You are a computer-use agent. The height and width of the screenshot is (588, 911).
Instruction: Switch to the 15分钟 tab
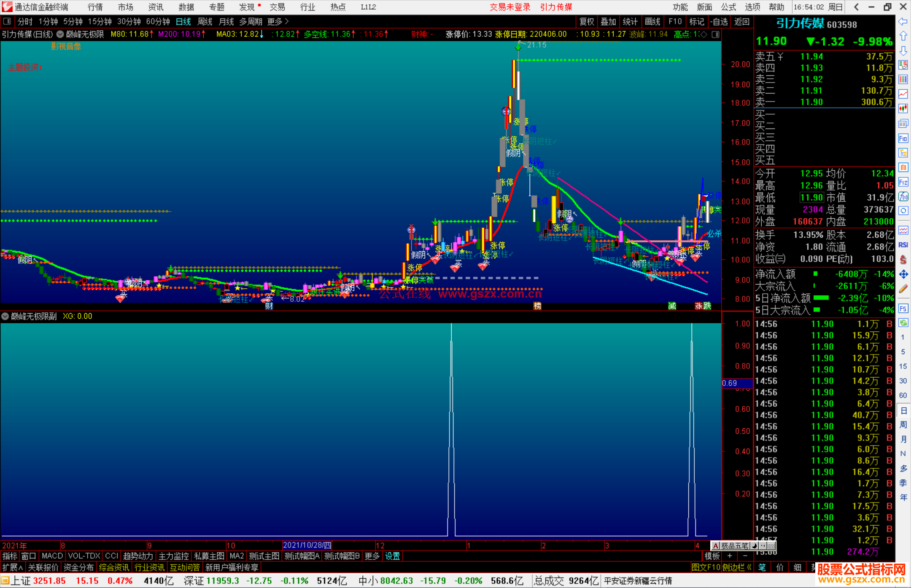pyautogui.click(x=100, y=21)
